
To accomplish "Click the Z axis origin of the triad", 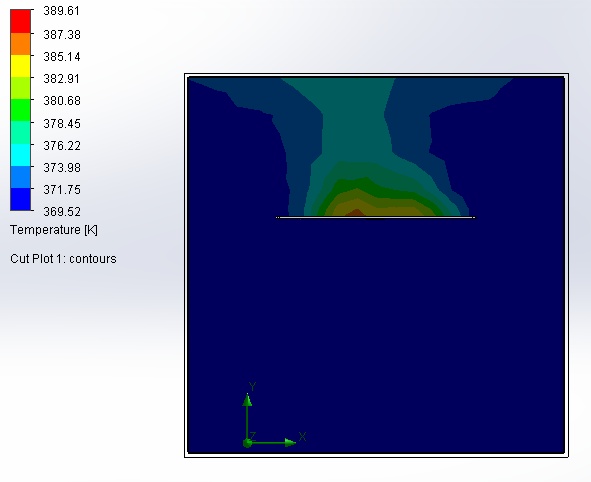I will pos(247,443).
